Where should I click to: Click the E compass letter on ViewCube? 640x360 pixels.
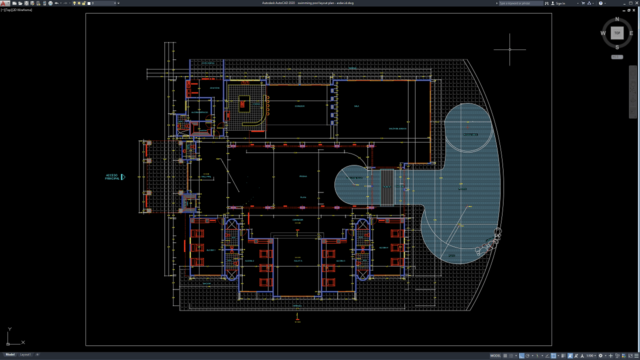click(631, 33)
